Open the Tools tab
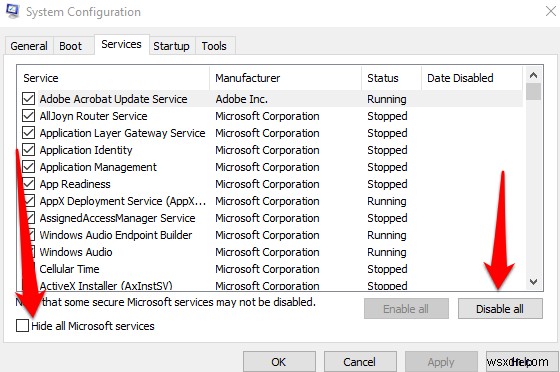The width and height of the screenshot is (560, 372). 214,46
